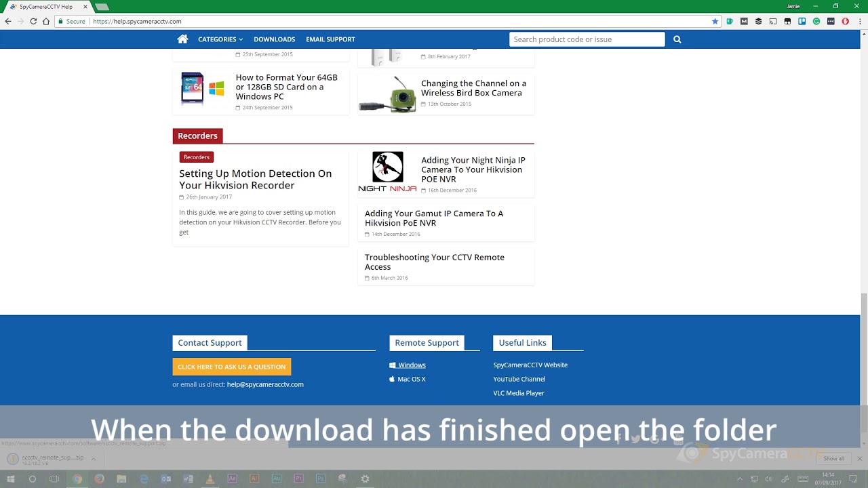Bookmark page with the star icon
This screenshot has width=868, height=488.
(x=715, y=21)
